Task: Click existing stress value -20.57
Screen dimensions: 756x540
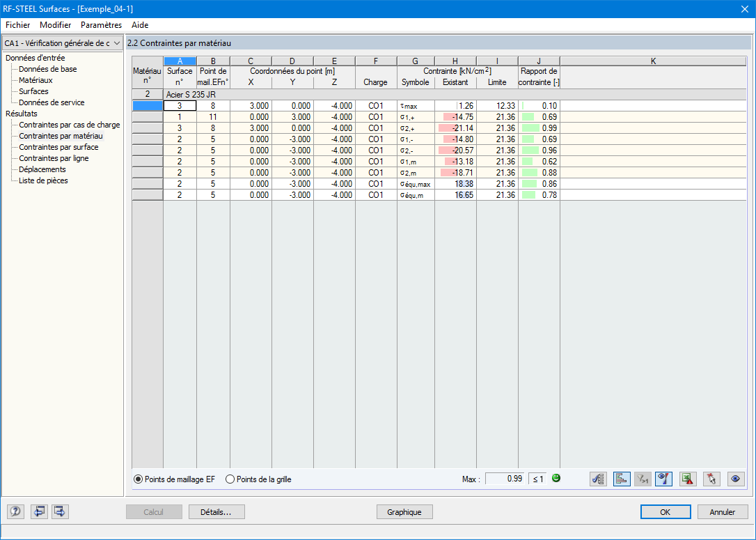Action: tap(455, 150)
